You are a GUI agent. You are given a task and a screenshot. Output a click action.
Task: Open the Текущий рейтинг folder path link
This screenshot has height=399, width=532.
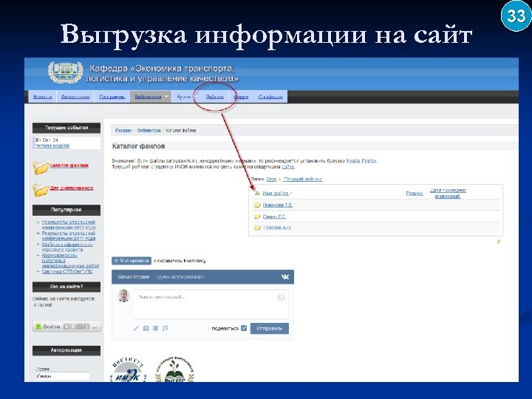tap(303, 179)
